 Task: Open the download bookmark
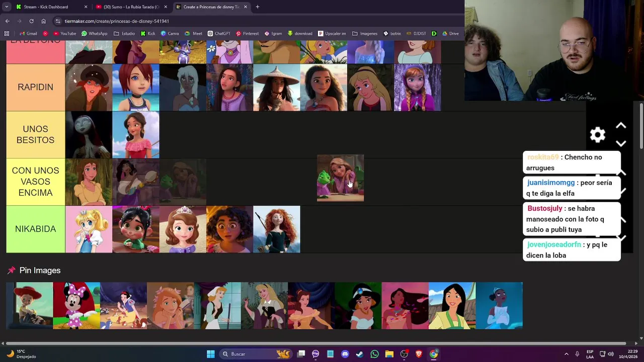pyautogui.click(x=299, y=34)
